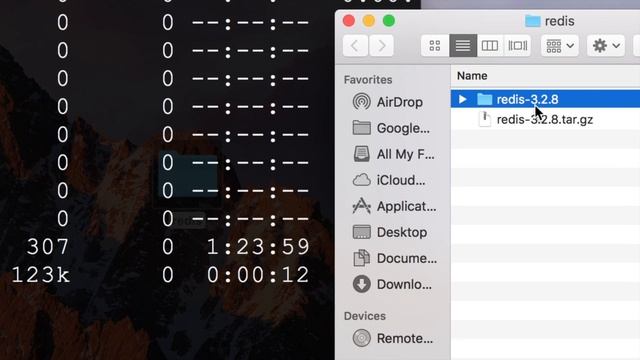Close the redis Finder window

349,20
